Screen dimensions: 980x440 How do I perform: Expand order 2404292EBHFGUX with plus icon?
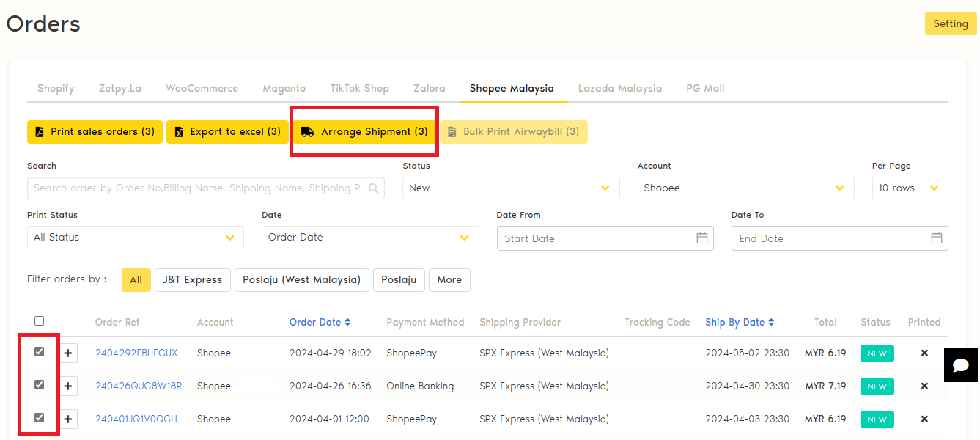[68, 353]
